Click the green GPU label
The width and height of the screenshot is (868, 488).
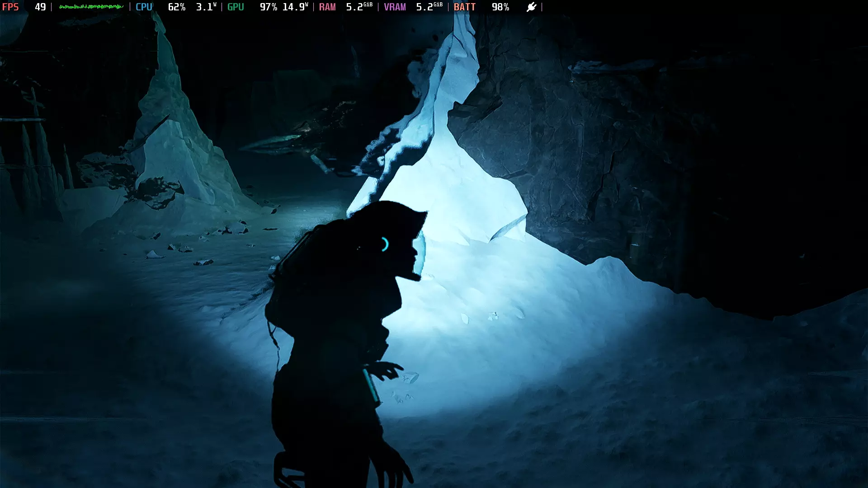click(x=236, y=7)
